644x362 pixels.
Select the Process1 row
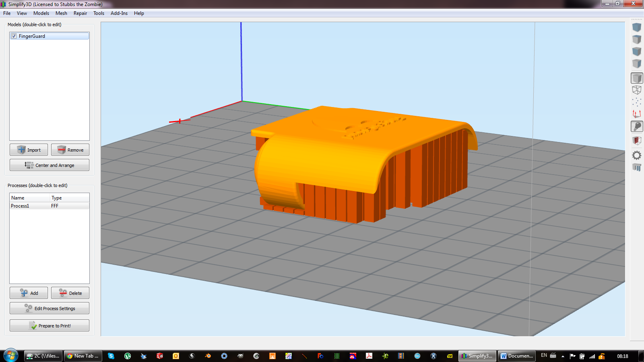pos(50,206)
